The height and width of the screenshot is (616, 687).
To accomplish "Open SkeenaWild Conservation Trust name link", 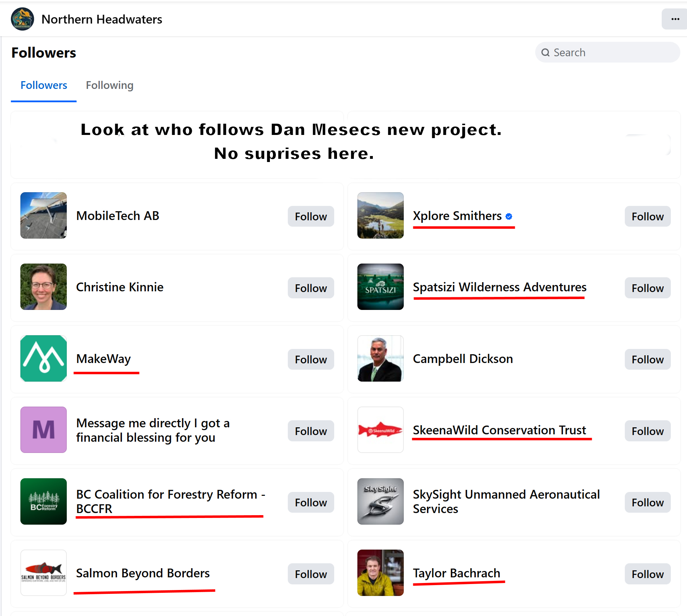I will coord(499,430).
